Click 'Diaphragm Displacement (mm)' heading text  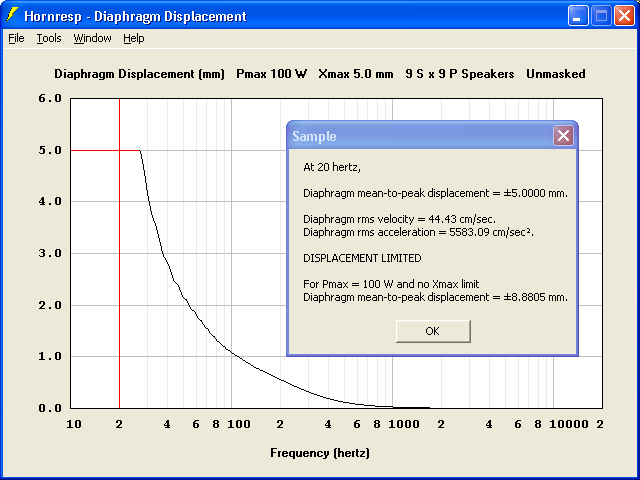(x=139, y=74)
